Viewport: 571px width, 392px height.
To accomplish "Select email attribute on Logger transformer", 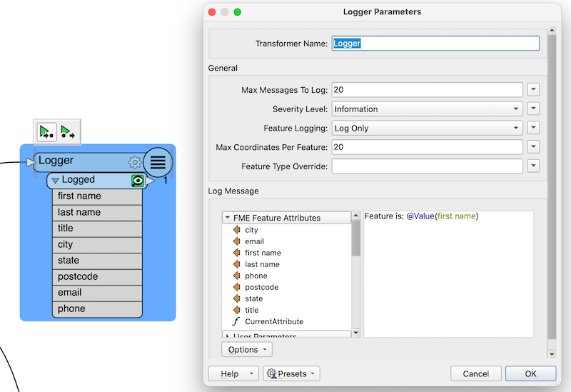I will coord(97,293).
